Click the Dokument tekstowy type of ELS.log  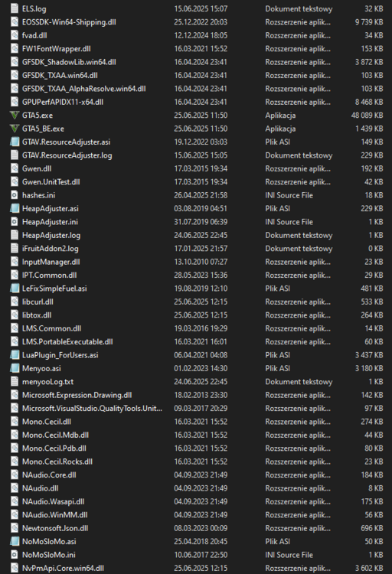tap(299, 8)
